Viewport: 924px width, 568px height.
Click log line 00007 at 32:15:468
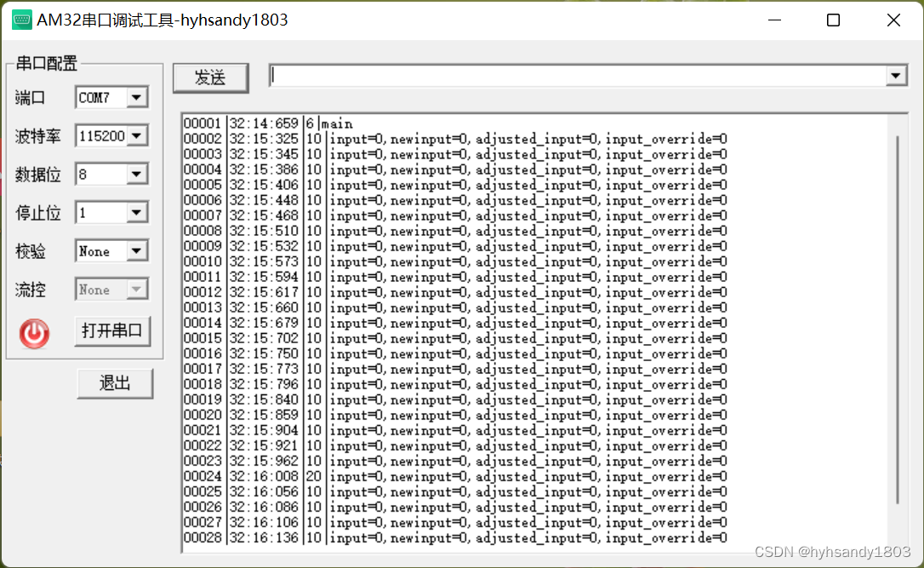coord(455,216)
